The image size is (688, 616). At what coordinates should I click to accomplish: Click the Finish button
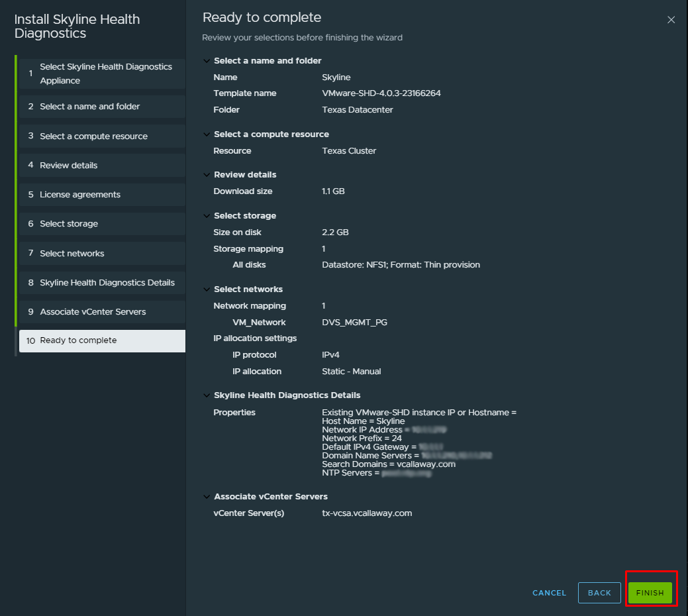coord(650,593)
